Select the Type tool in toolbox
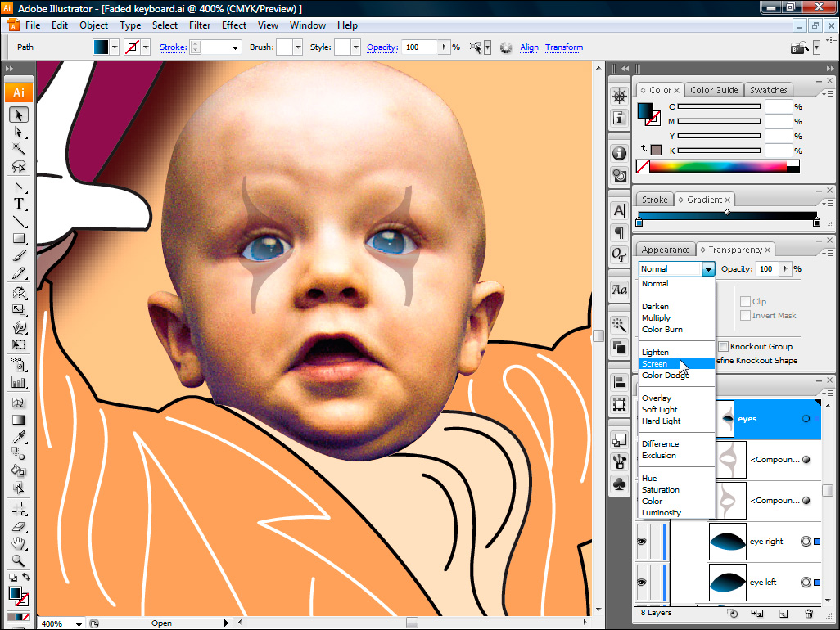The image size is (840, 630). pos(18,204)
